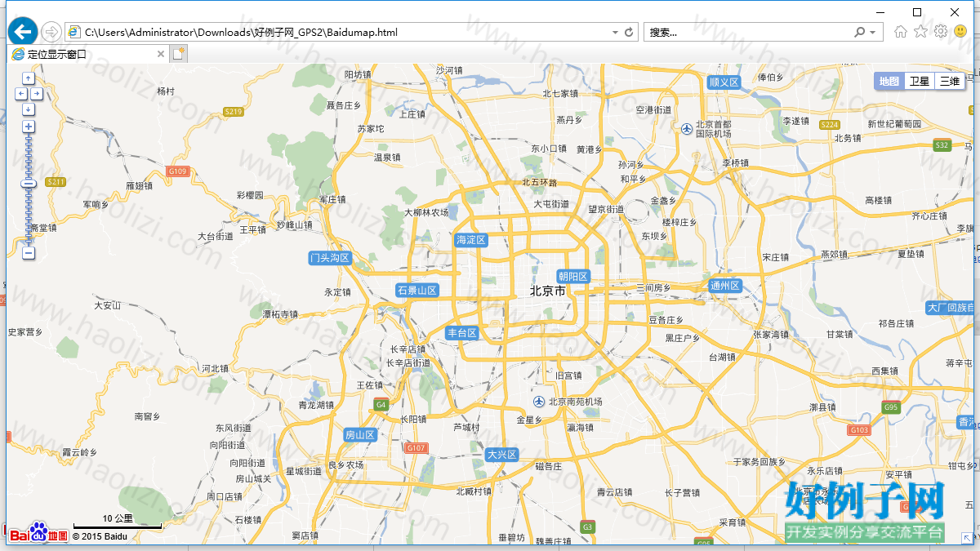
Task: Click the 青云店镇 town label
Action: [x=615, y=492]
